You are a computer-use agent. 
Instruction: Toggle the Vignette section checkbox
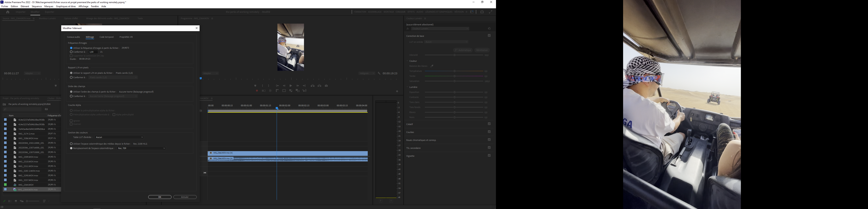point(489,155)
